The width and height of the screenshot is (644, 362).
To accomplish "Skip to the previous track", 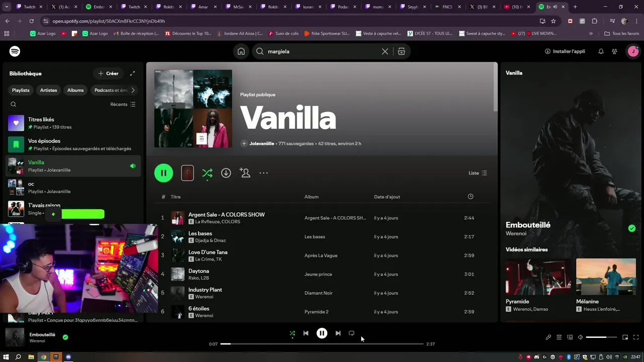I will click(x=306, y=333).
